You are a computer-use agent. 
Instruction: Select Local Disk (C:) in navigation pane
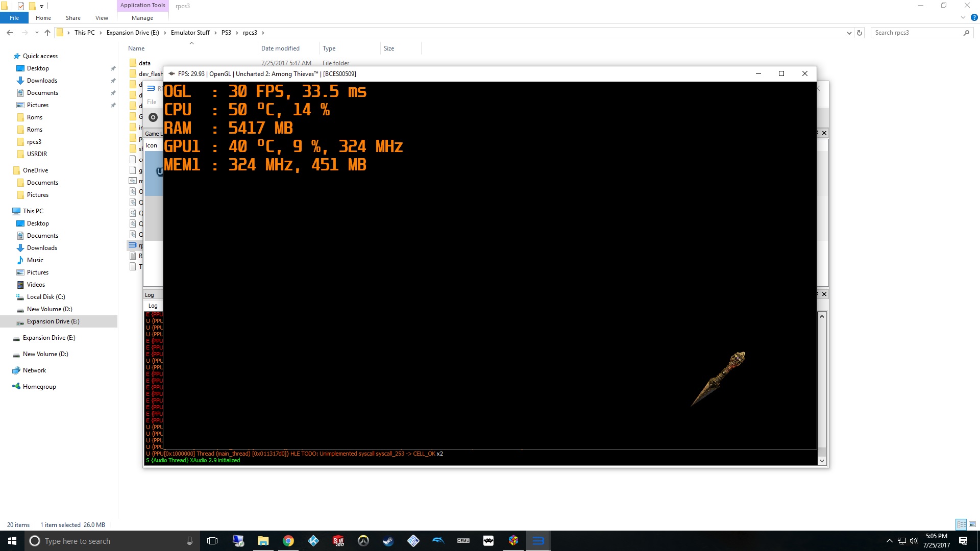(x=46, y=297)
